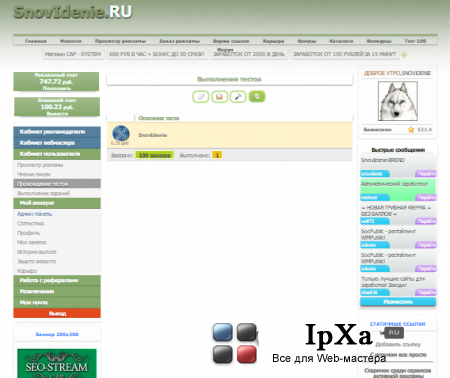
Task: Click the wrench tool icon in the tests toolbar
Action: [x=238, y=97]
